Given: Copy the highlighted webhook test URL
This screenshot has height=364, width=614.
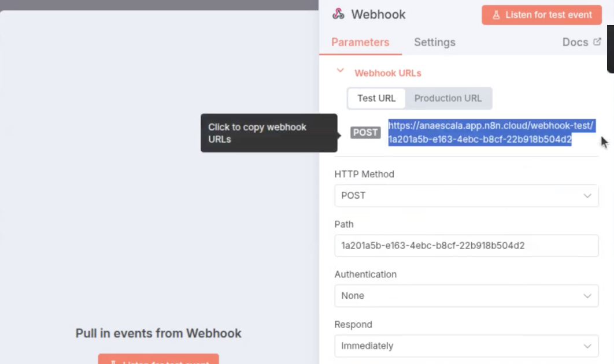Looking at the screenshot, I should 491,132.
